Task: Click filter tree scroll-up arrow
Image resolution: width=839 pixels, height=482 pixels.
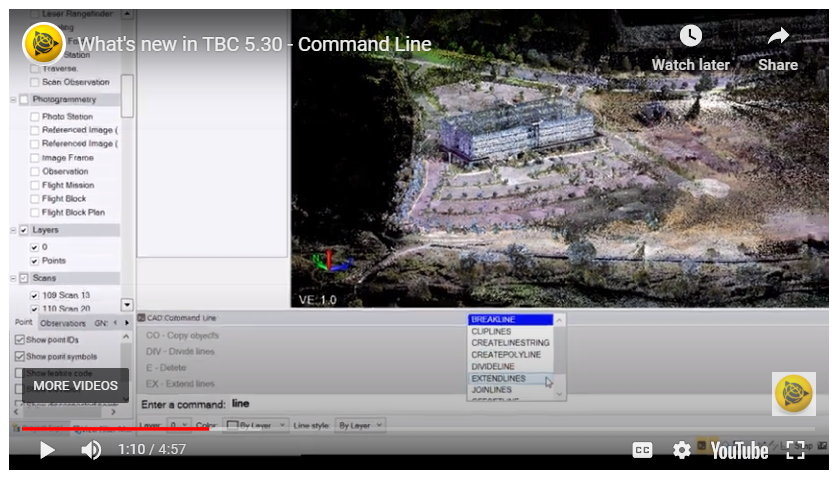Action: (x=127, y=13)
